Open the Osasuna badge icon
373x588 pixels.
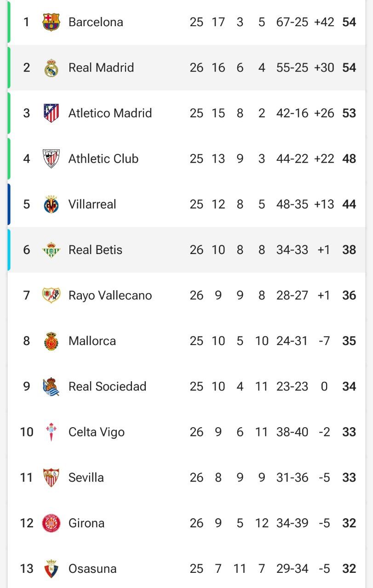51,568
